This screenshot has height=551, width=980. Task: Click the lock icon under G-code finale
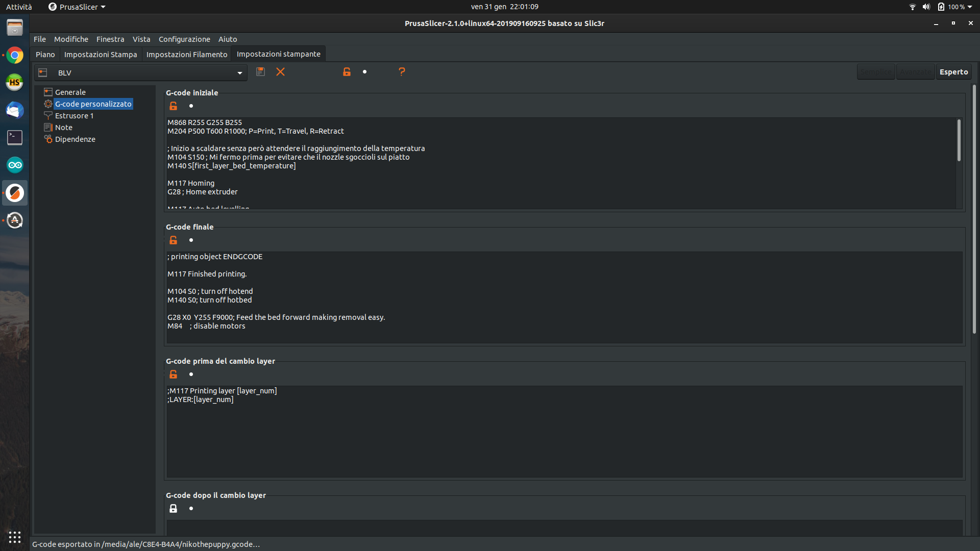tap(173, 240)
